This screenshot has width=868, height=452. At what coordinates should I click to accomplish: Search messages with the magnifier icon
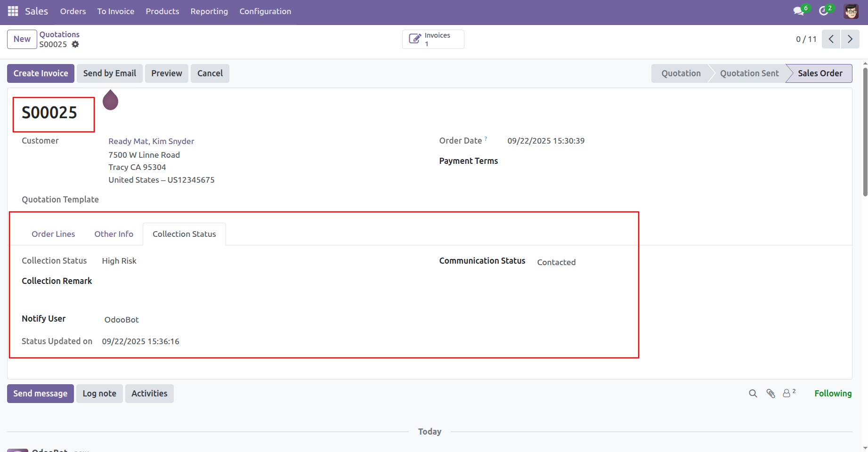pyautogui.click(x=753, y=394)
